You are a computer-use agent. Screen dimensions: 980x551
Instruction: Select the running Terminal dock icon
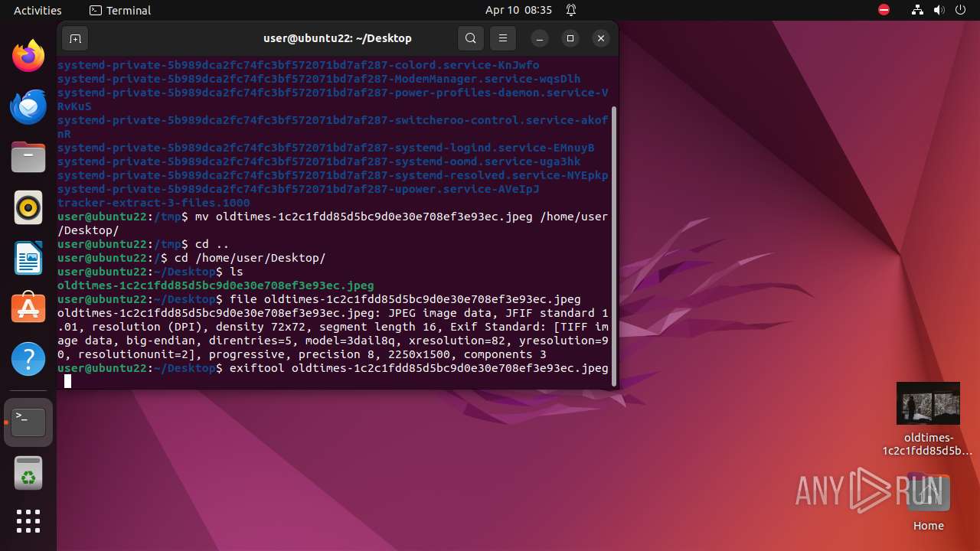pyautogui.click(x=28, y=422)
